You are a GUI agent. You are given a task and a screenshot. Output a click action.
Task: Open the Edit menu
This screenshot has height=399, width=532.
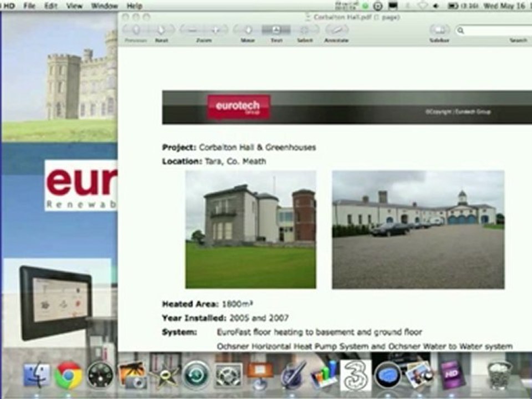pos(51,6)
